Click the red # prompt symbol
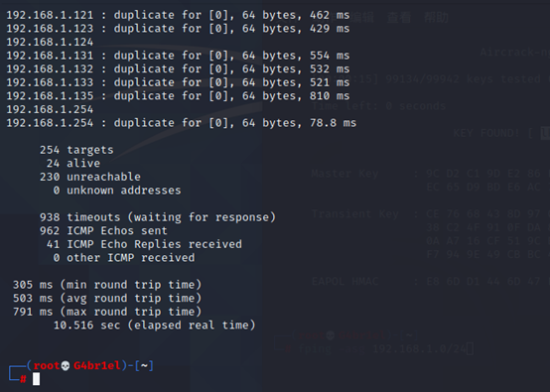 (x=23, y=379)
